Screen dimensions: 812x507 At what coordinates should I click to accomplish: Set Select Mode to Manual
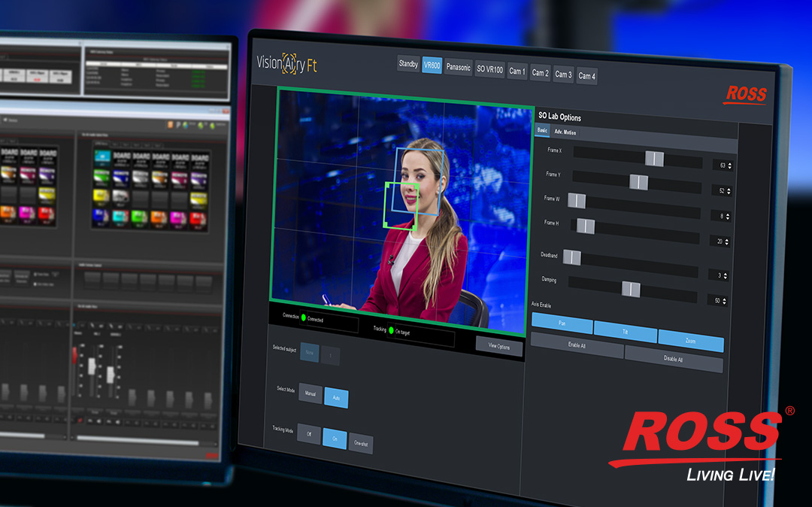click(311, 393)
